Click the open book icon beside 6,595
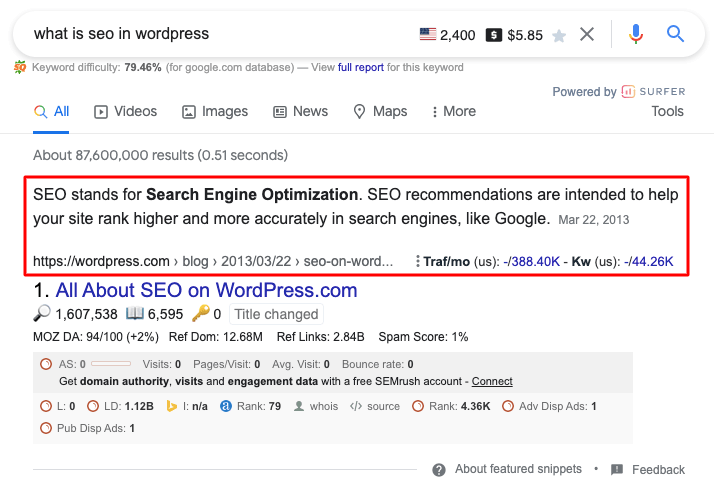714x495 pixels. point(135,313)
